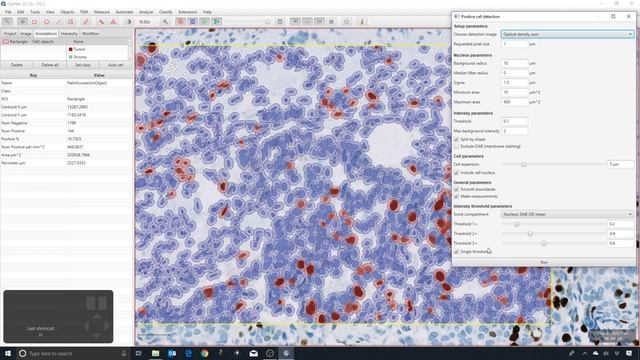Open Microsoft Edge from taskbar

click(x=188, y=353)
